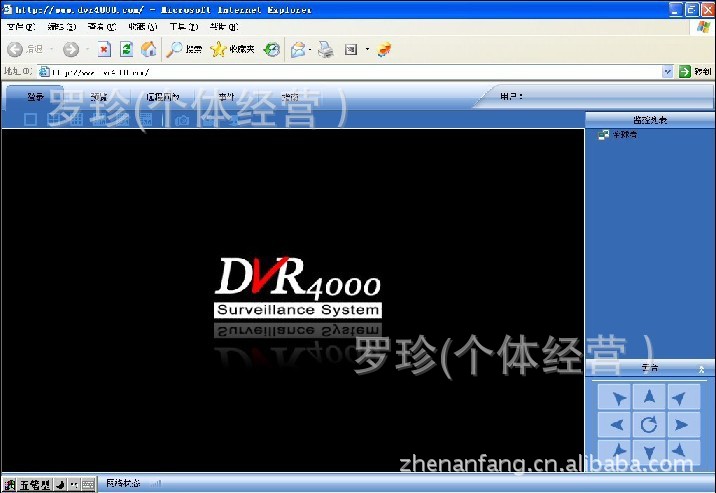Open the 收藏(A) Favorites menu
The height and width of the screenshot is (493, 716).
tap(143, 27)
